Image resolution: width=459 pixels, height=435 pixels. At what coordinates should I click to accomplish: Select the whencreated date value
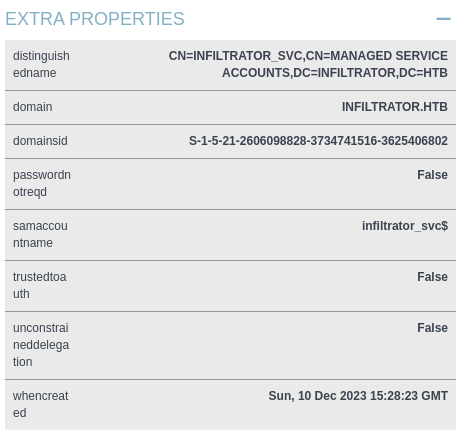(x=358, y=396)
